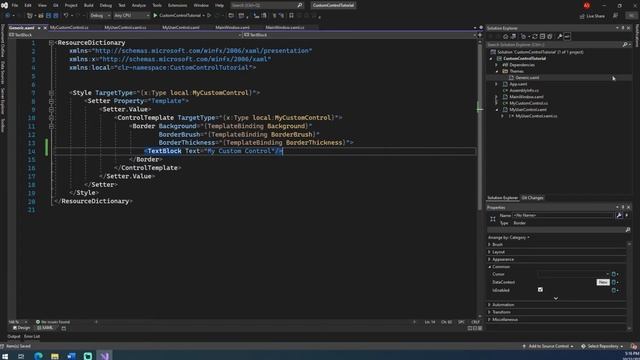This screenshot has width=640, height=360.
Task: Open the Arrange by: Category dropdown
Action: tap(509, 237)
